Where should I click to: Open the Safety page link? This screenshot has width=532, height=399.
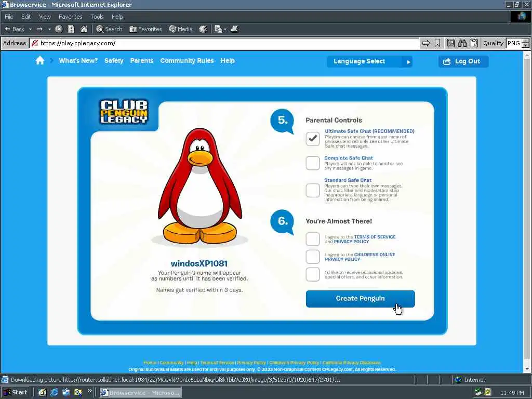pos(114,61)
